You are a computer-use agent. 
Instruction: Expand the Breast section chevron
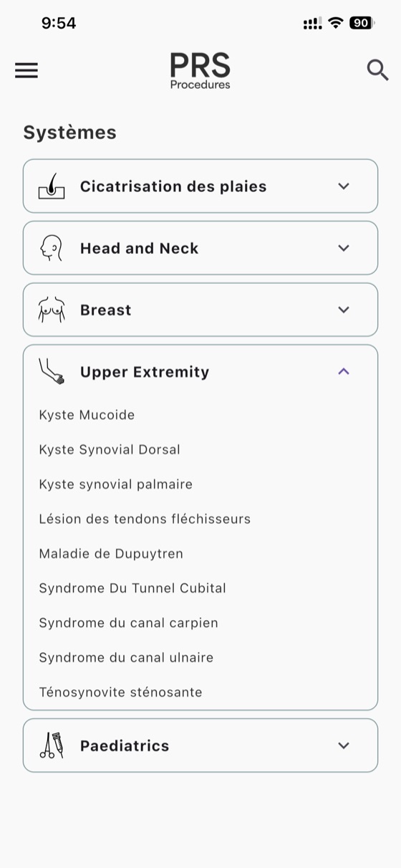pos(344,310)
